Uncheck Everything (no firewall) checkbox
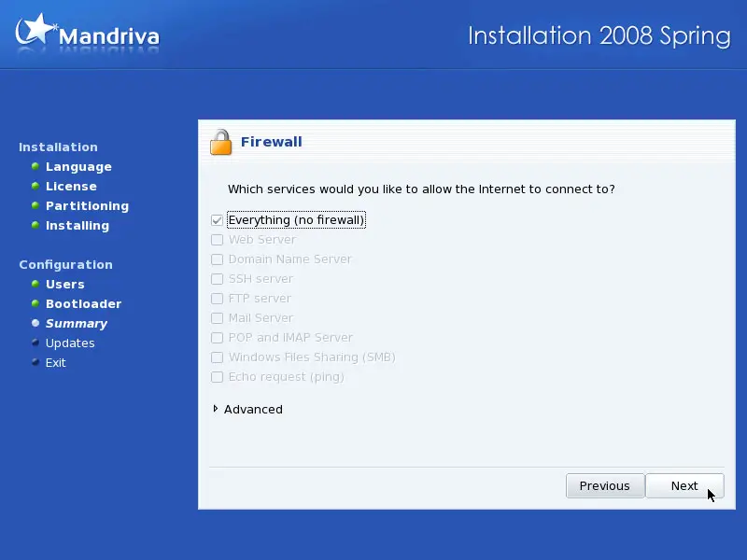The image size is (747, 560). pyautogui.click(x=217, y=220)
